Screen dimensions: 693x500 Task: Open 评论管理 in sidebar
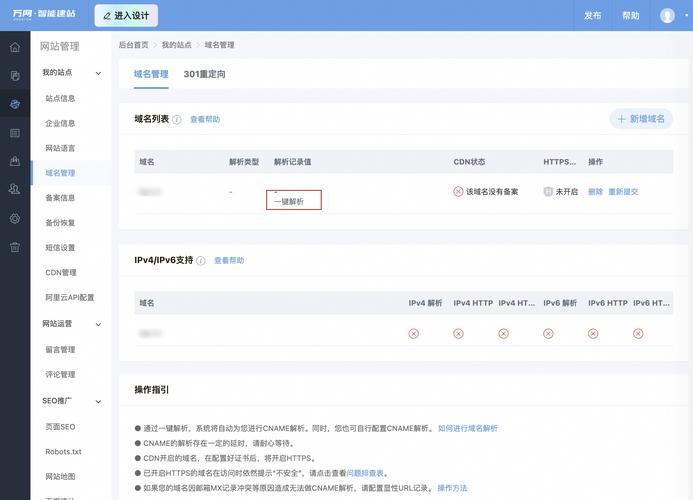[x=60, y=374]
